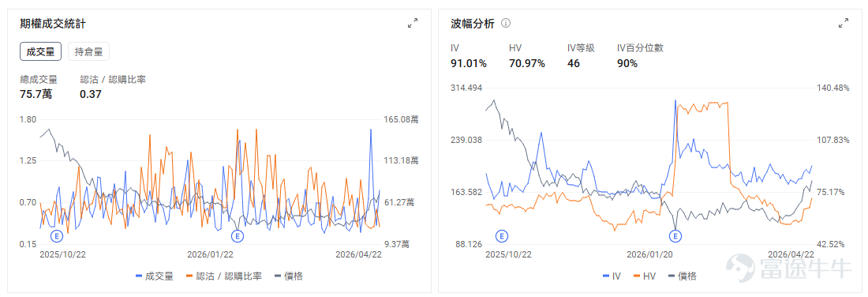Screen dimensions: 868x297
Task: Expand the 波幅分析 panel to fullscreen
Action: 844,23
